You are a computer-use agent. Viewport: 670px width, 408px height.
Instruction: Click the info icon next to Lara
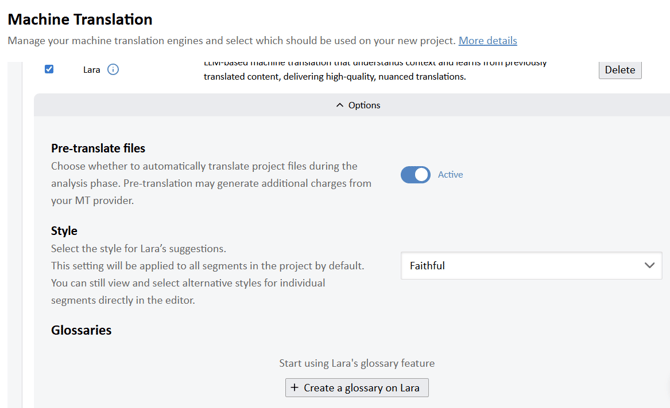coord(113,70)
